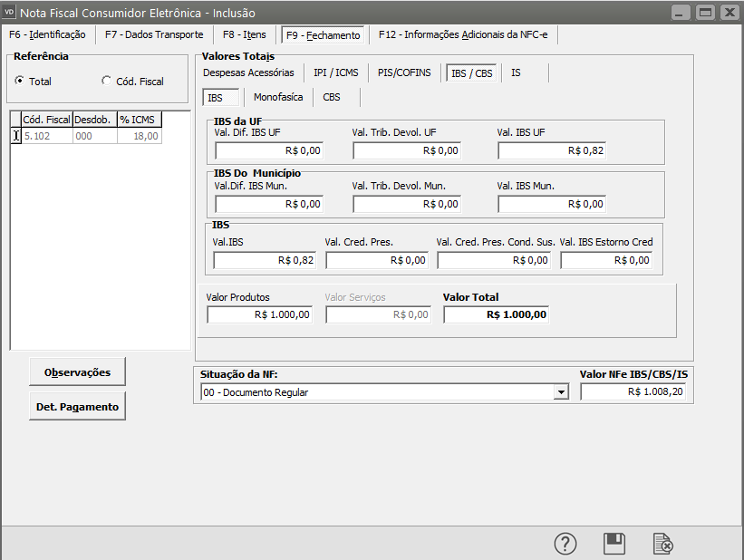This screenshot has height=560, width=744.
Task: Click the Valor Produtos field
Action: (x=260, y=314)
